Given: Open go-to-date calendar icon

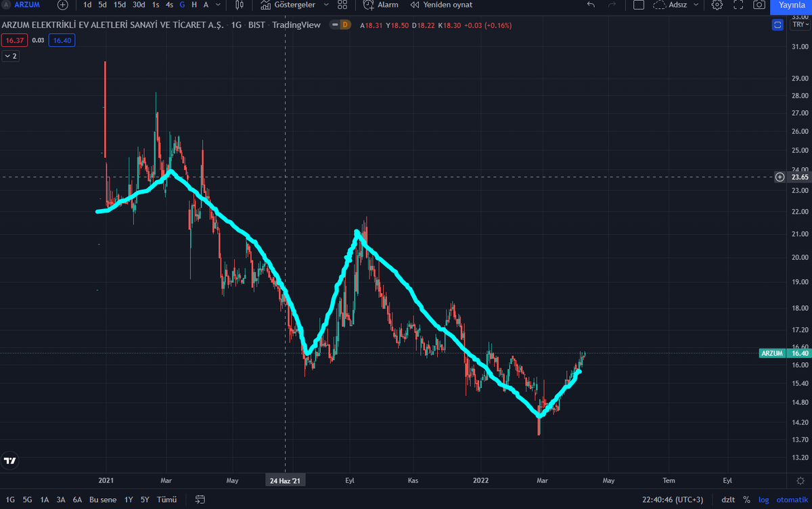Looking at the screenshot, I should coord(200,500).
